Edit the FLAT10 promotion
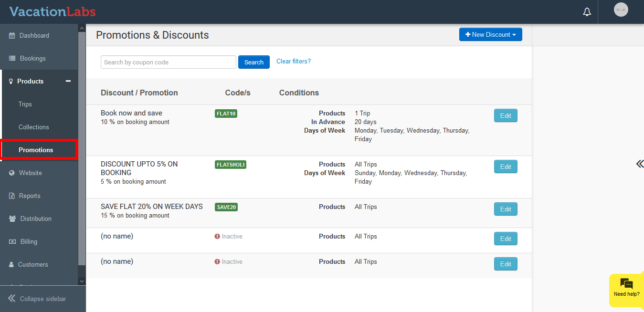644x312 pixels. click(x=505, y=116)
